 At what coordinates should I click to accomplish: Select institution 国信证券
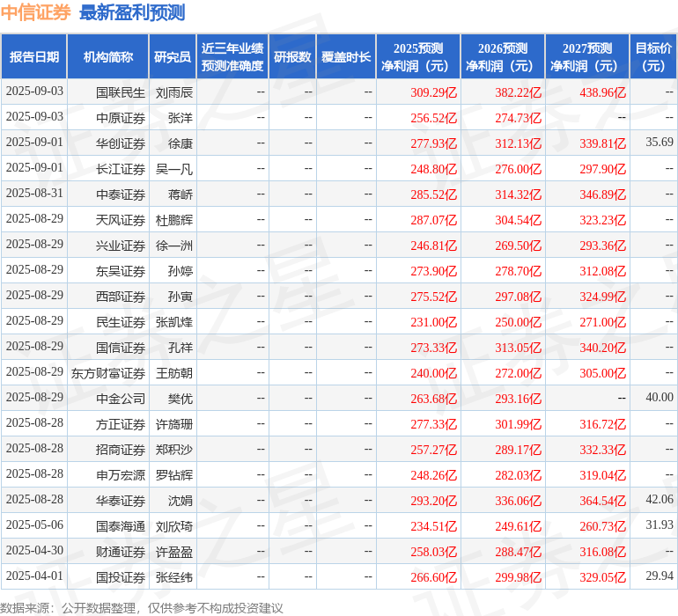121,348
